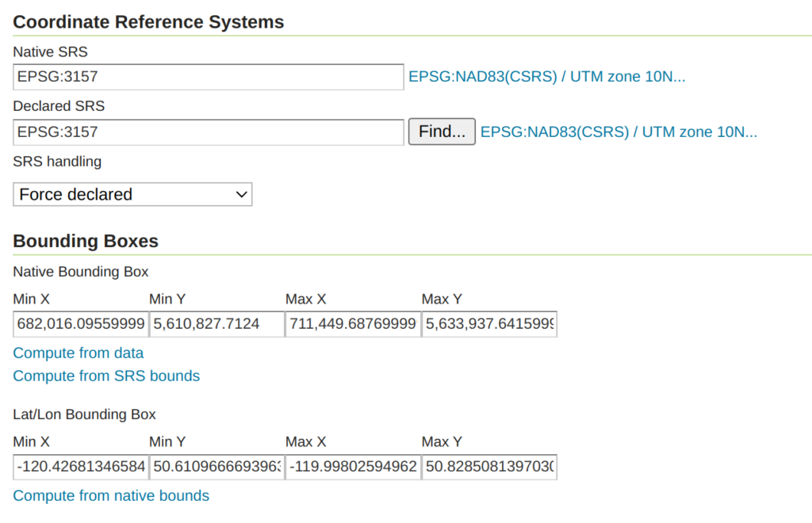The image size is (812, 523).
Task: Edit the Lat/Lon Bounding Box Max Y field
Action: (489, 468)
